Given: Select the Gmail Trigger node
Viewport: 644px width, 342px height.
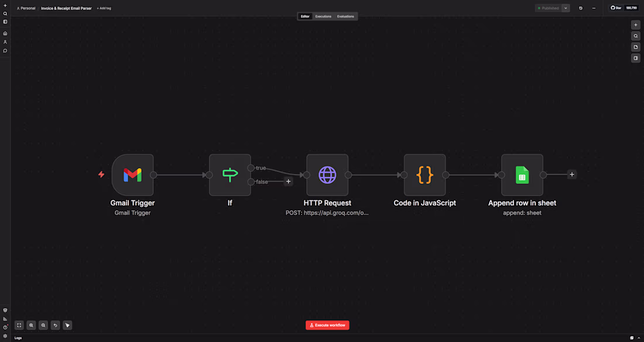Looking at the screenshot, I should click(133, 175).
